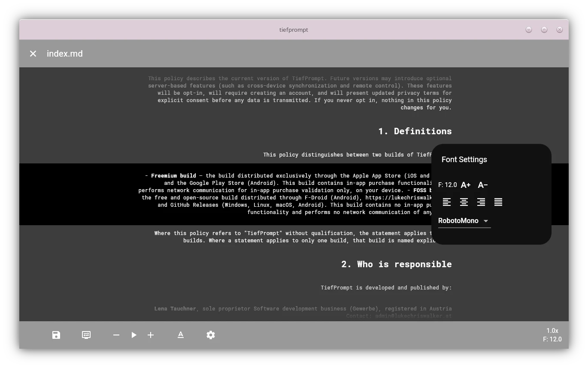Increase font size with A+
Image resolution: width=588 pixels, height=368 pixels.
[x=466, y=185]
